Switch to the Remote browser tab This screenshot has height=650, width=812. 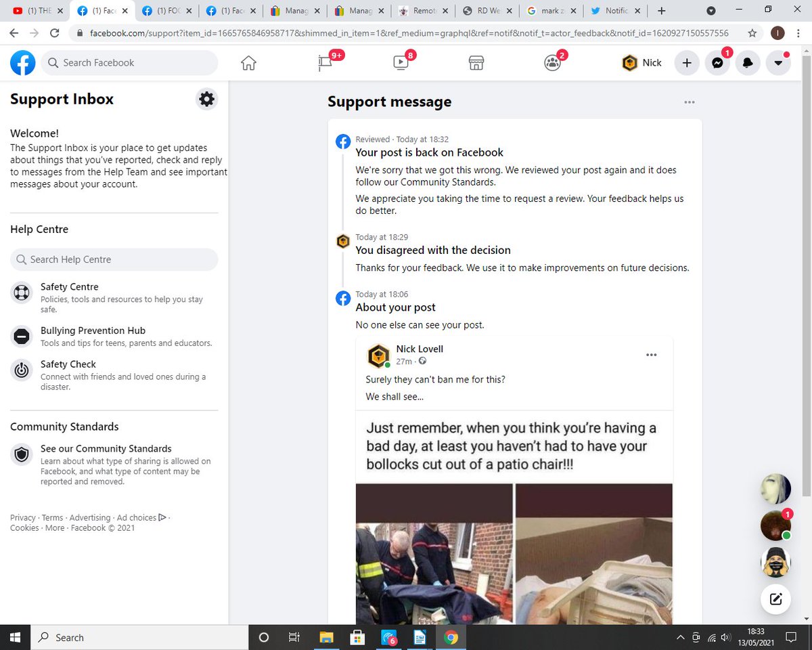point(422,11)
